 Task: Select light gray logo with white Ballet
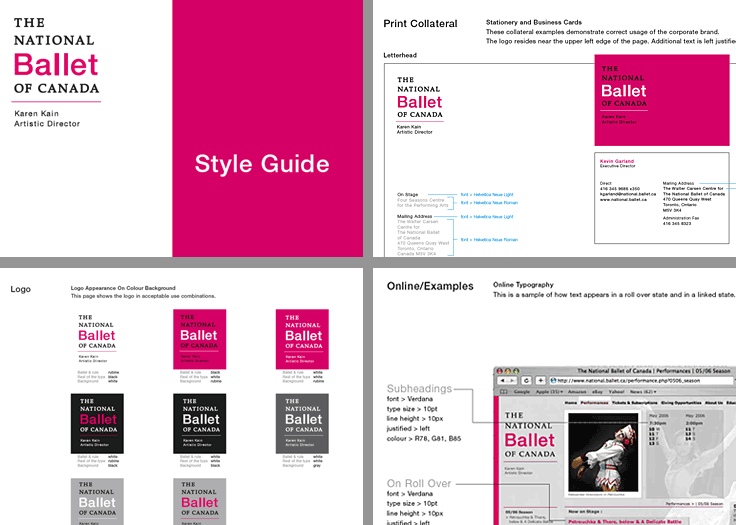point(97,502)
